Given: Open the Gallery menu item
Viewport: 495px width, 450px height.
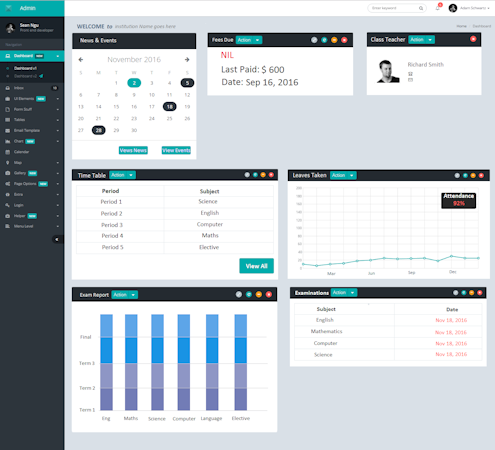Looking at the screenshot, I should click(32, 173).
